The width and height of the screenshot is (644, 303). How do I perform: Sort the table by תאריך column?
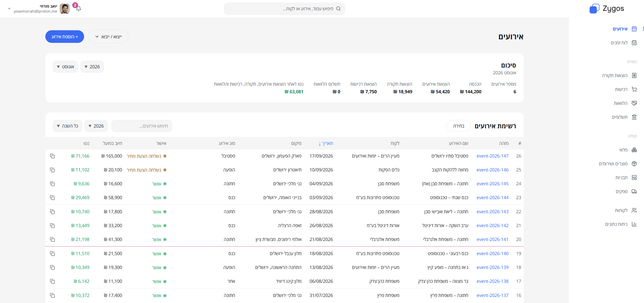(326, 143)
